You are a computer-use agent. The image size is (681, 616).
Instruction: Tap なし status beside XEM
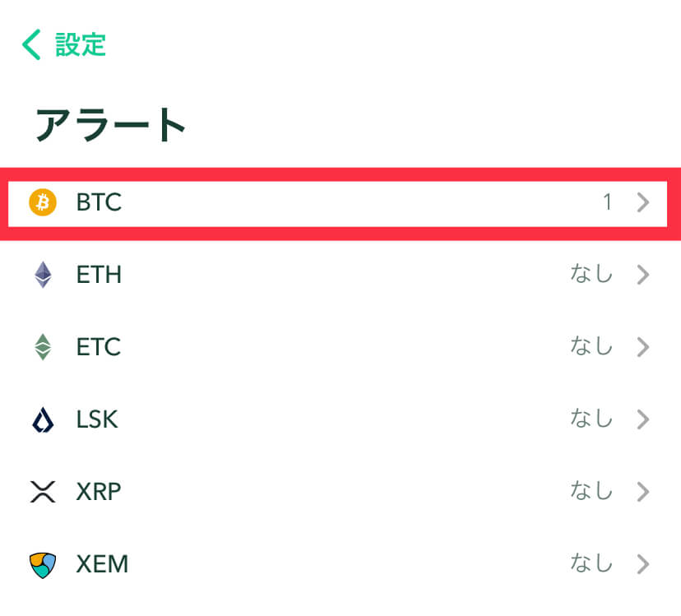coord(591,563)
